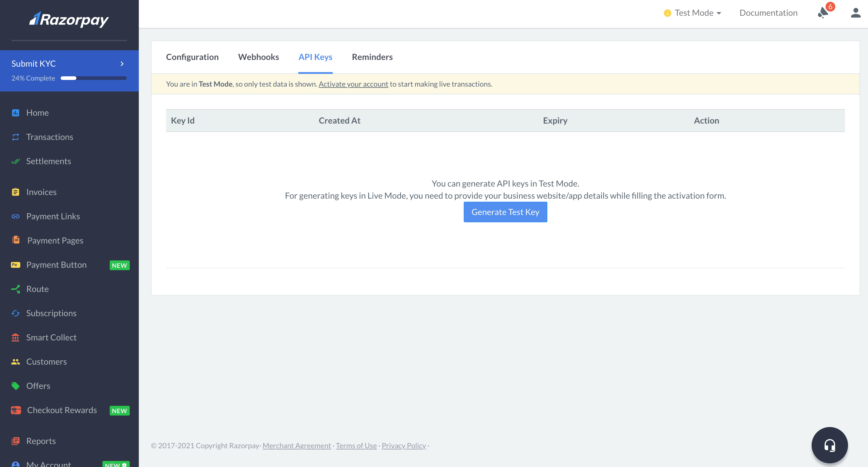The width and height of the screenshot is (868, 467).
Task: Click the Checkout Rewards gift icon
Action: (x=16, y=410)
